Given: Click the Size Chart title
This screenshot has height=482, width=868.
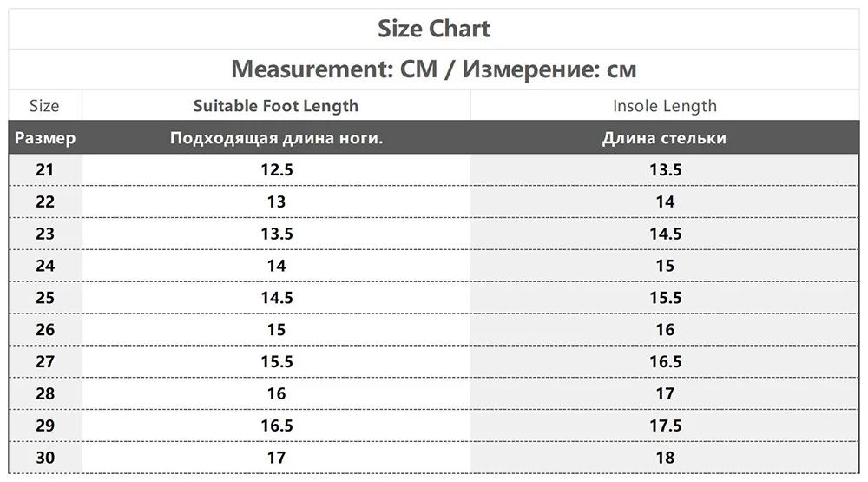Looking at the screenshot, I should (433, 29).
